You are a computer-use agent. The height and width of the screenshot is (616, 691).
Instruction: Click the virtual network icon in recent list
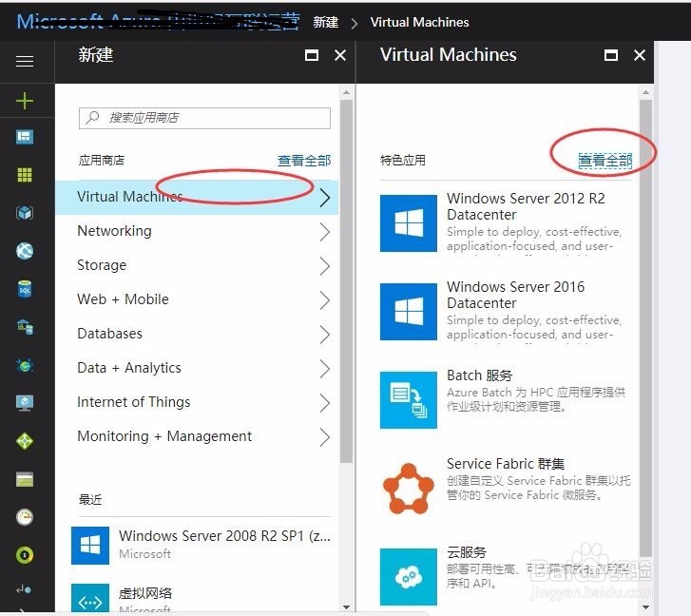tap(90, 599)
